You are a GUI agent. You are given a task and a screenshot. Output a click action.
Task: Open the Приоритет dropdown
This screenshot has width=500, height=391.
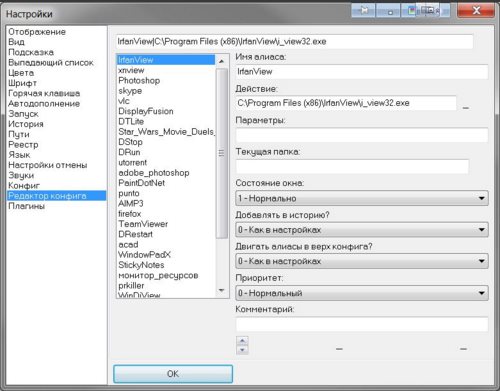tap(362, 293)
